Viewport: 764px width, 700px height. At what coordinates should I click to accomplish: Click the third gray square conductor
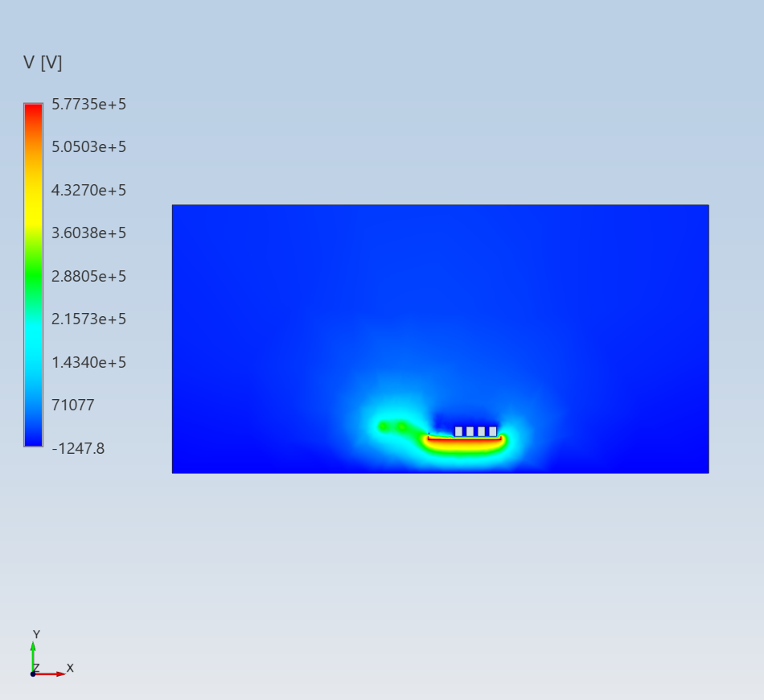(482, 431)
